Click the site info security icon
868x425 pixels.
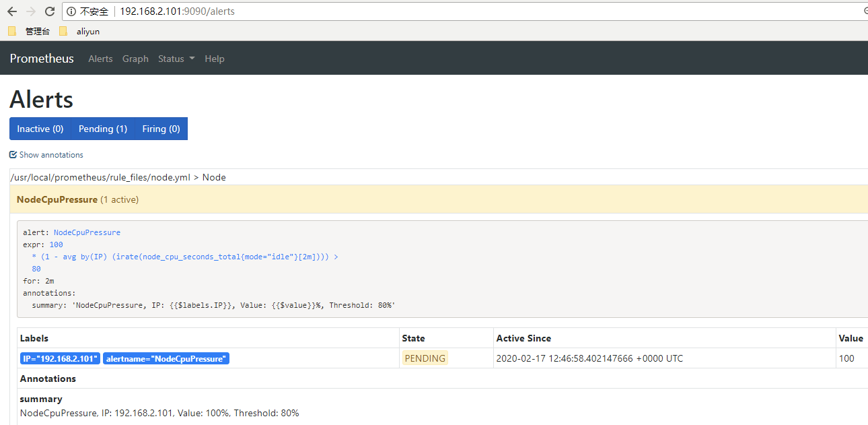tap(71, 11)
